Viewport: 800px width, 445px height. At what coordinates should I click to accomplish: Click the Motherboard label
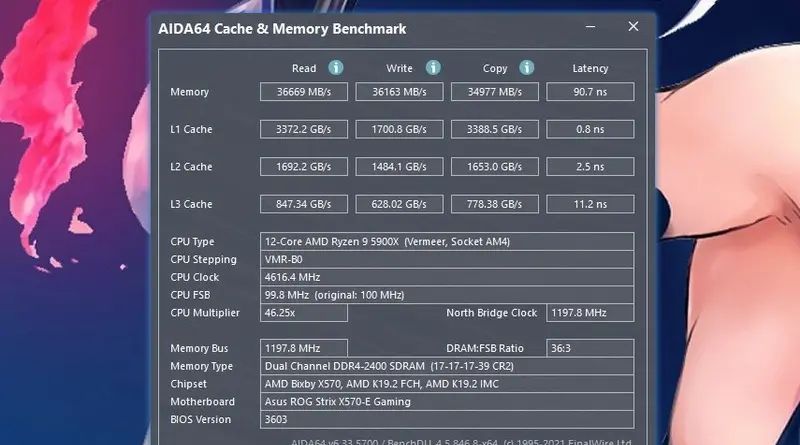(202, 402)
